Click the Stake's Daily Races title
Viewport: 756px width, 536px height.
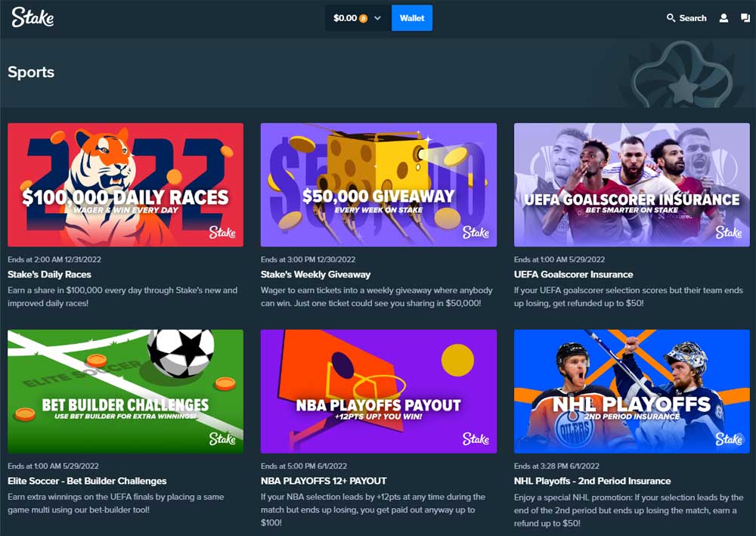(x=49, y=274)
